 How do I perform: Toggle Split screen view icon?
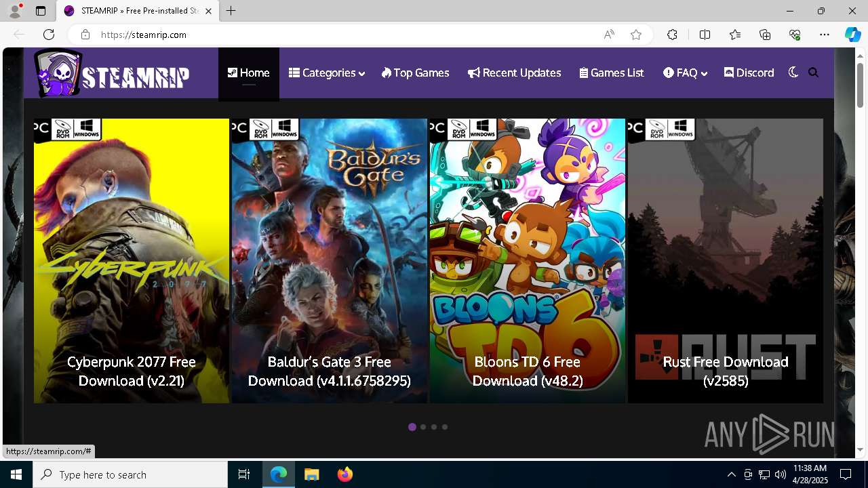point(705,35)
